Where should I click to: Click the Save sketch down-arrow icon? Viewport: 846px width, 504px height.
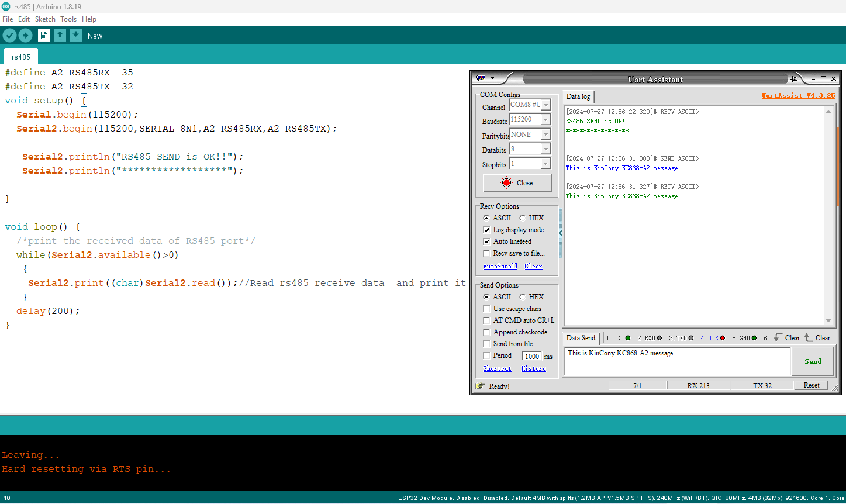[x=75, y=36]
